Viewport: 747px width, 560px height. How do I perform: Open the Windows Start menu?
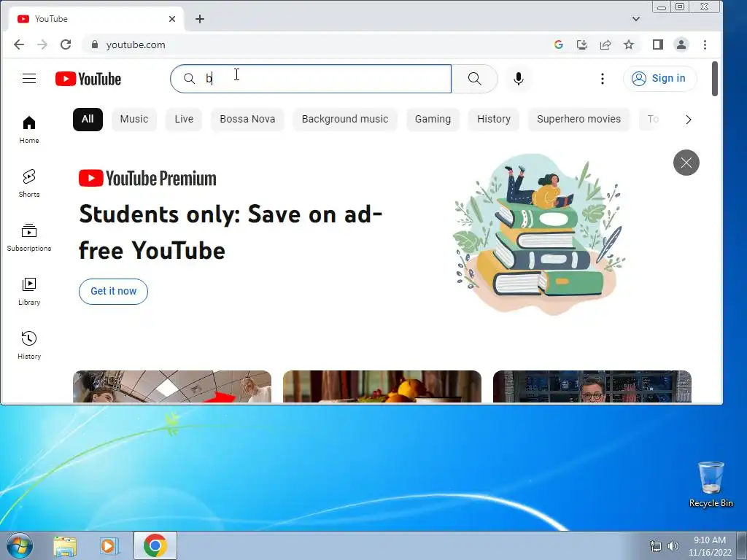[x=20, y=545]
